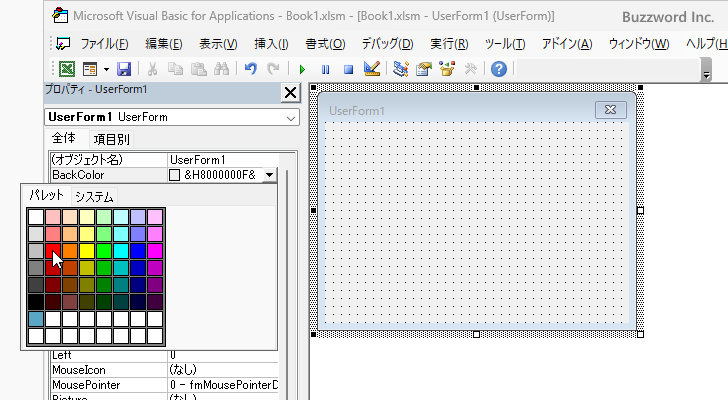Screen dimensions: 728x400
Task: Pick cyan palette swatch
Action: [x=121, y=251]
